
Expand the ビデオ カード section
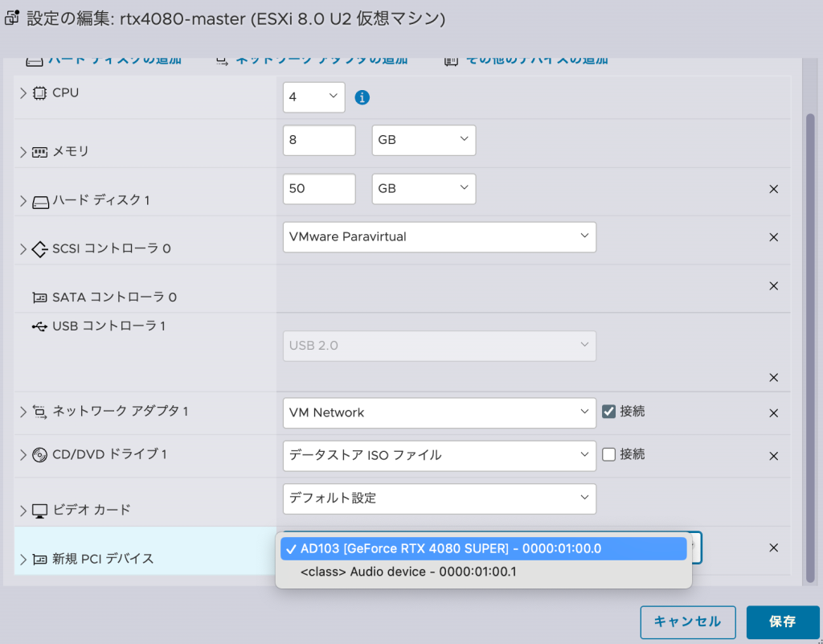coord(23,511)
